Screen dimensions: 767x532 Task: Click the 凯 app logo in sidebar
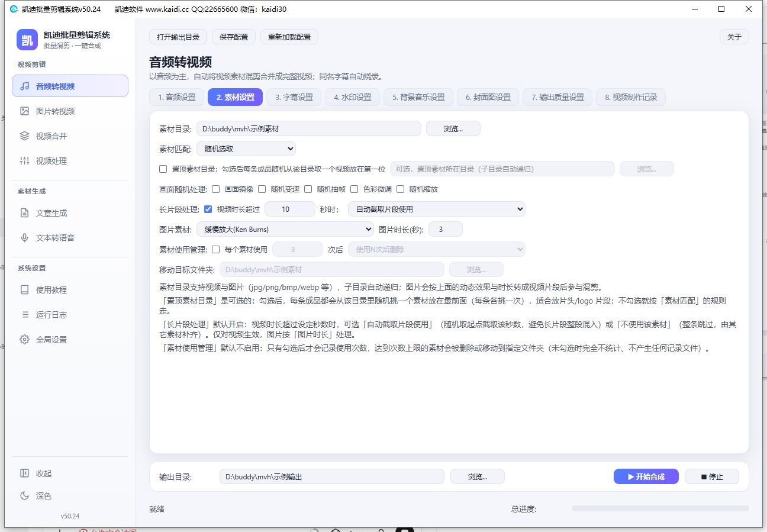point(27,40)
